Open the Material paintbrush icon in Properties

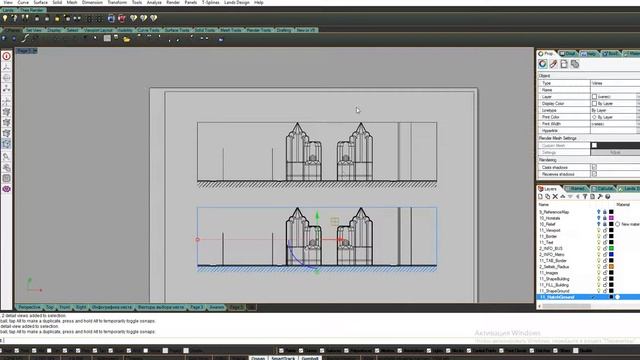coord(553,64)
